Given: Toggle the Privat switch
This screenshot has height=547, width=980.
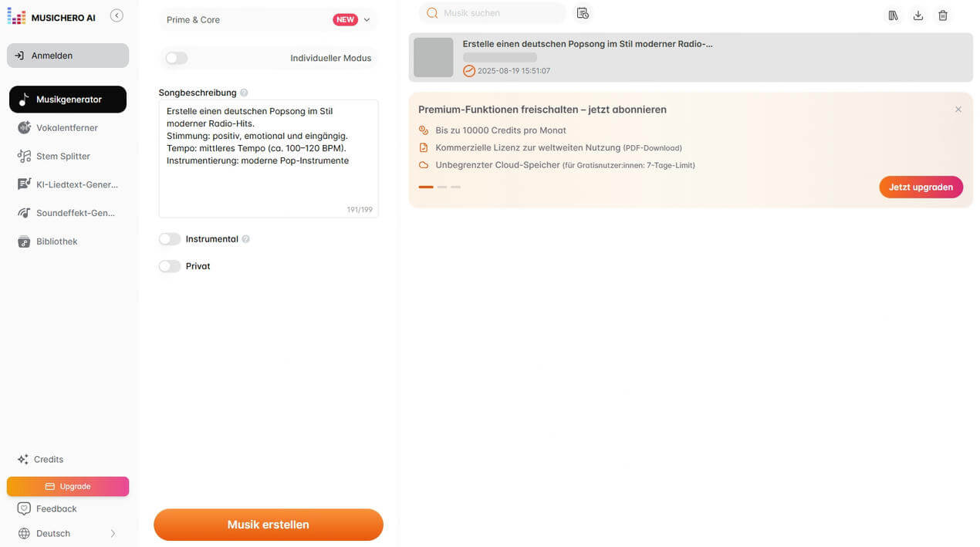Looking at the screenshot, I should [x=170, y=266].
